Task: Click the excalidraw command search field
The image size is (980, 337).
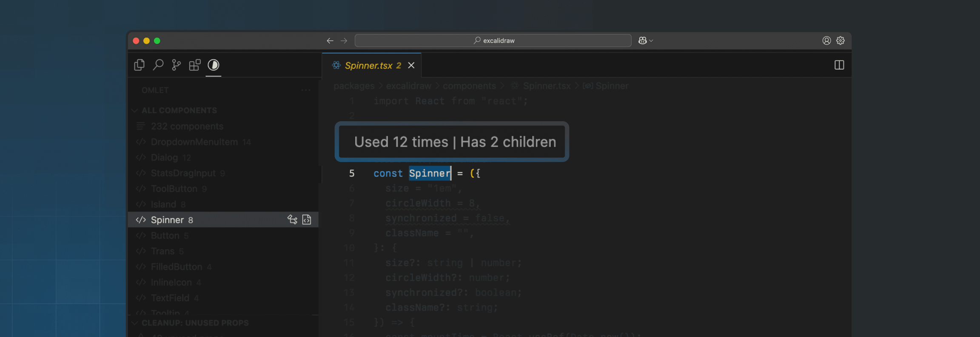Action: (x=493, y=41)
